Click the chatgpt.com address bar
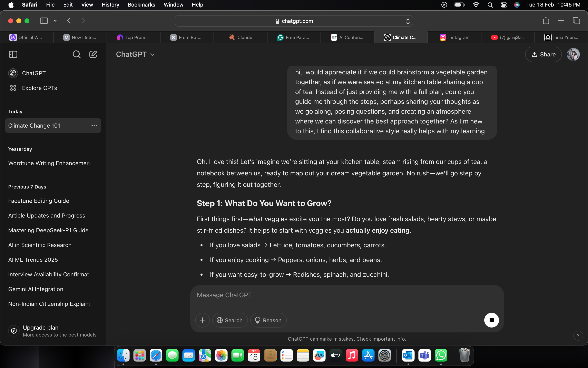Image resolution: width=588 pixels, height=368 pixels. (x=294, y=21)
